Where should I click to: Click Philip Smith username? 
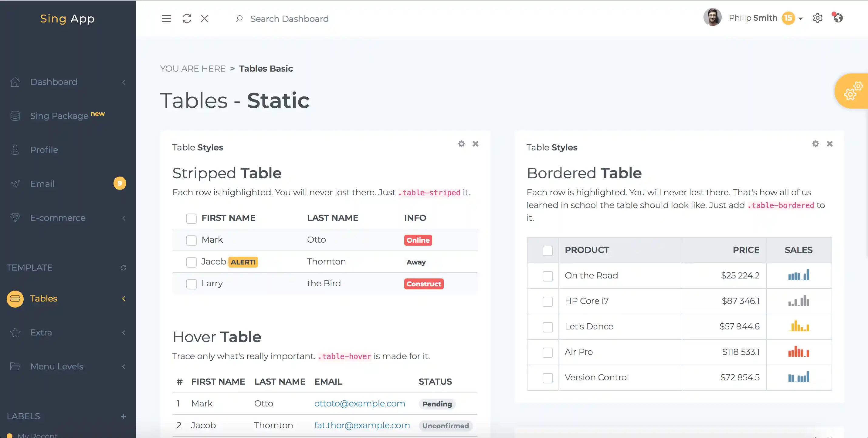tap(753, 18)
